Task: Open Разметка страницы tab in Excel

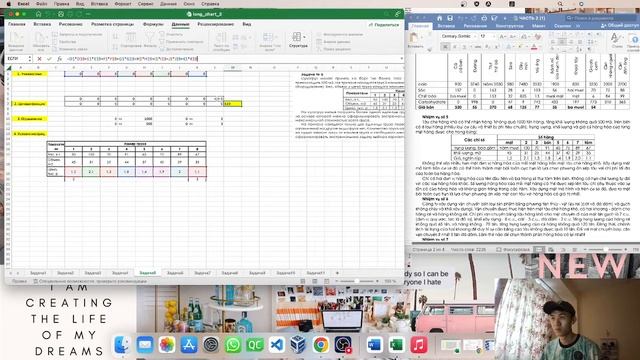Action: click(x=112, y=24)
